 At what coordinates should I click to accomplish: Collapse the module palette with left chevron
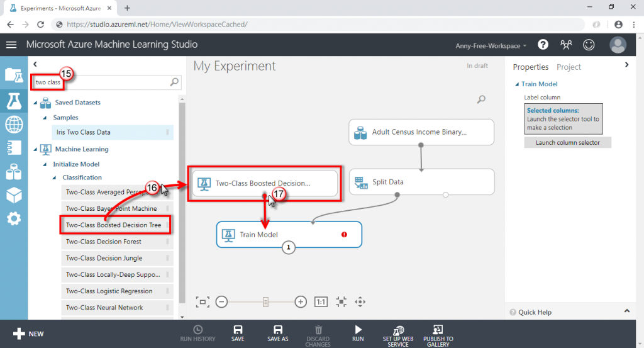35,64
